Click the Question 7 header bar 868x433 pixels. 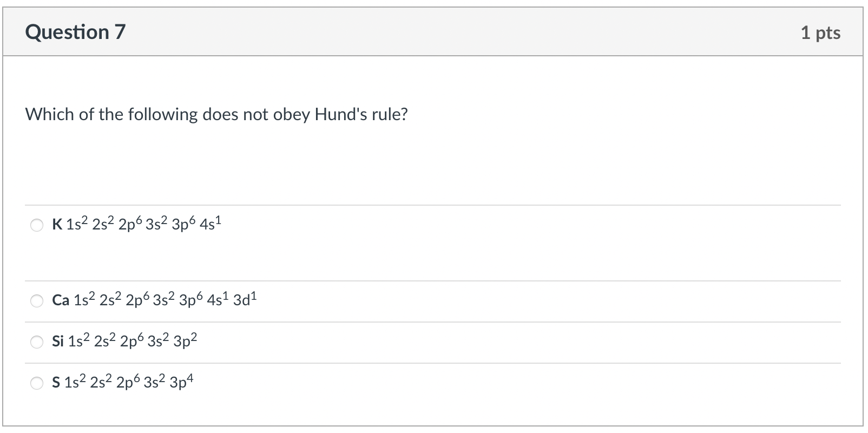pos(433,31)
